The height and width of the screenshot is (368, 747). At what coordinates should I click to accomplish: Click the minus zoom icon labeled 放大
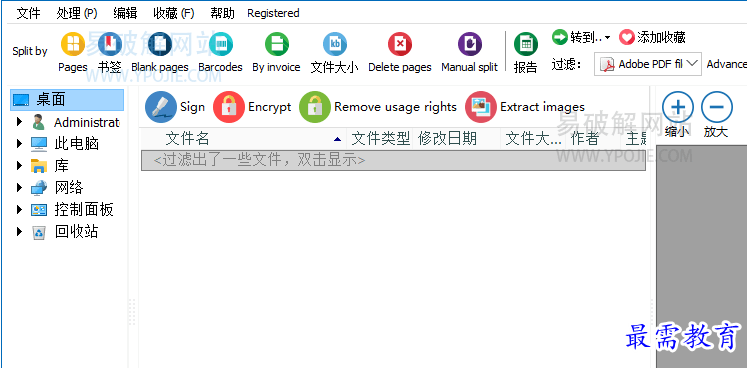coord(717,107)
